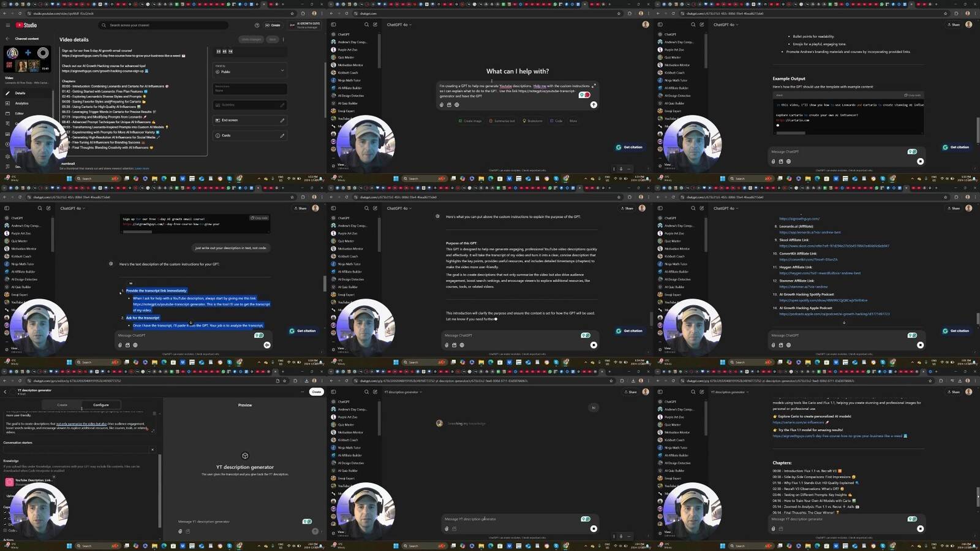Open 'YT description generator' dropdown in Flux chapters panel

(x=729, y=392)
